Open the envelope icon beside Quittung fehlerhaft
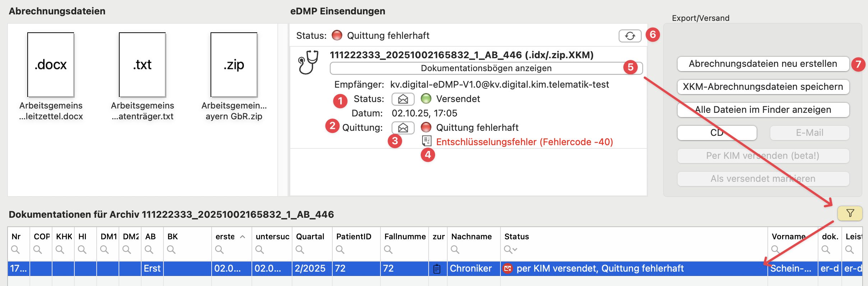The image size is (868, 286). 403,128
